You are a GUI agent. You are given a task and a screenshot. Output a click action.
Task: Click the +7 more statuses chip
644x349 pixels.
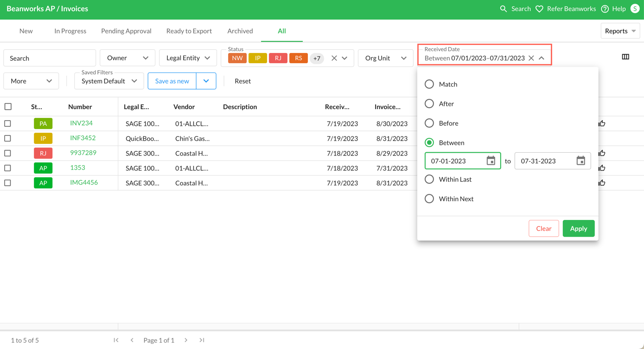pyautogui.click(x=317, y=58)
